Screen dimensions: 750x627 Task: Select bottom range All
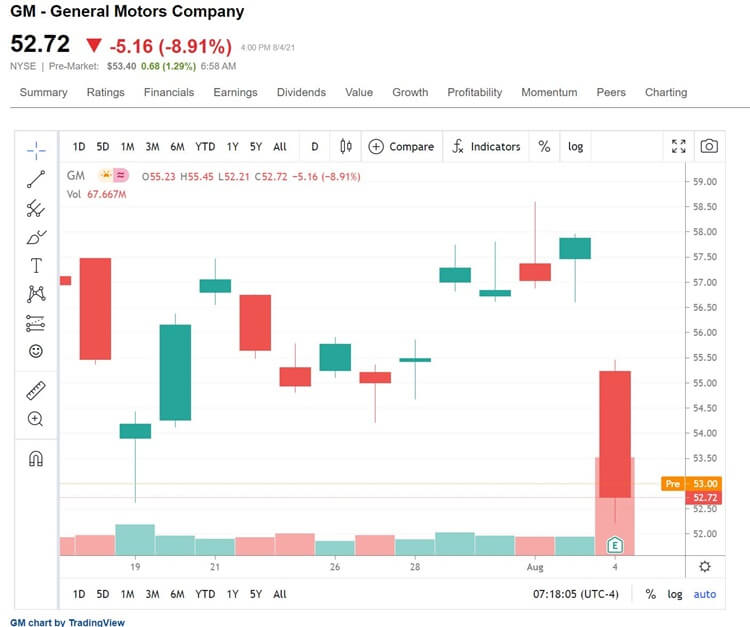pyautogui.click(x=280, y=594)
